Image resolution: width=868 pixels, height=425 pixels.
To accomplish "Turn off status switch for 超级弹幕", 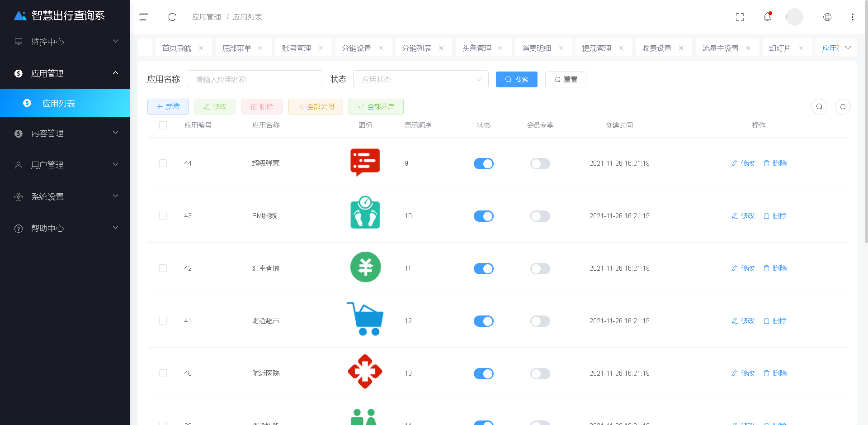I will tap(483, 164).
